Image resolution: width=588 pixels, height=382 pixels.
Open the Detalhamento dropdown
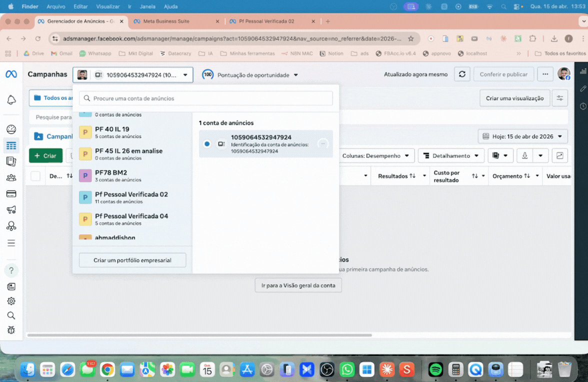tap(451, 155)
